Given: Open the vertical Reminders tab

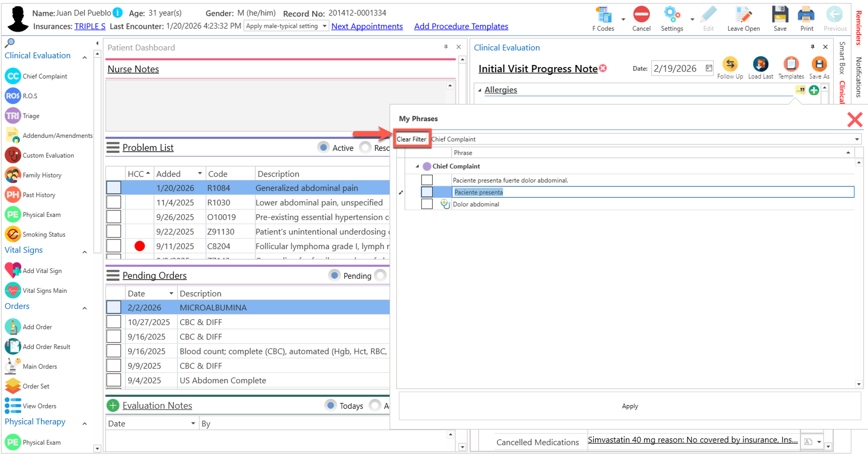Looking at the screenshot, I should 859,28.
